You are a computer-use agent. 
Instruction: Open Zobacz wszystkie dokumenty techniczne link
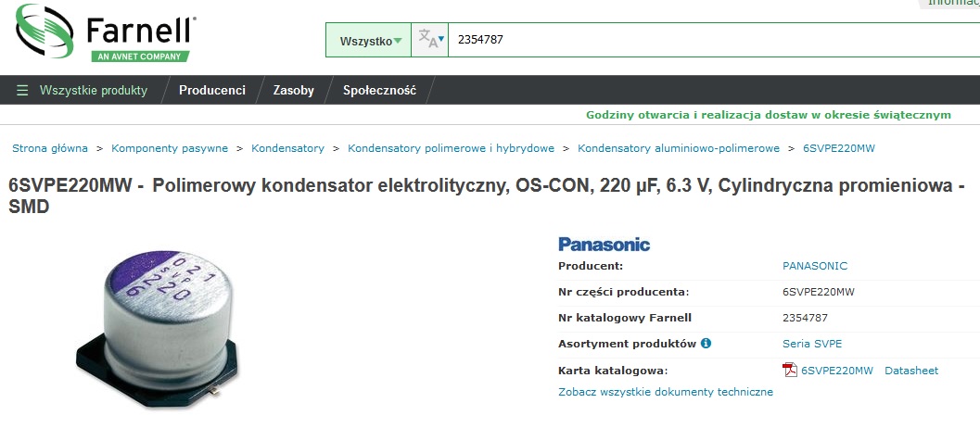[665, 392]
